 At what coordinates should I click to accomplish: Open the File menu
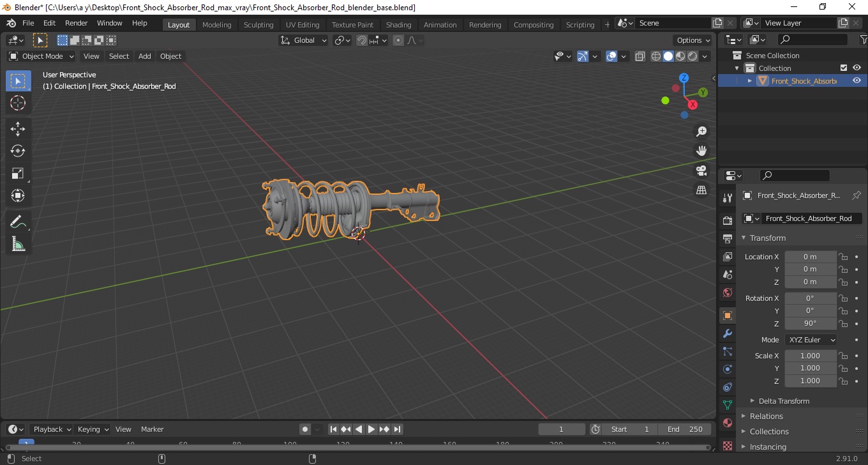click(x=28, y=23)
